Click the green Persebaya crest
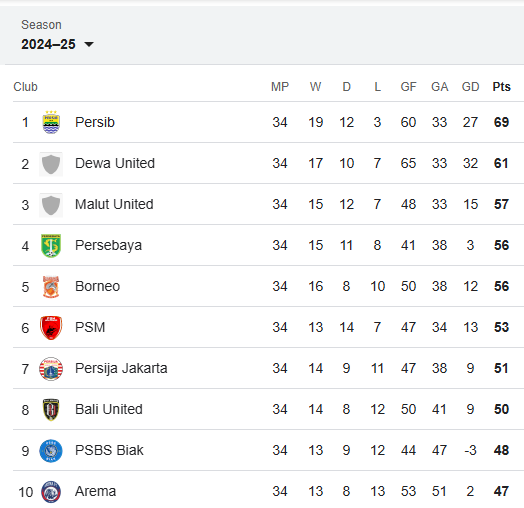Image resolution: width=524 pixels, height=508 pixels. (51, 246)
